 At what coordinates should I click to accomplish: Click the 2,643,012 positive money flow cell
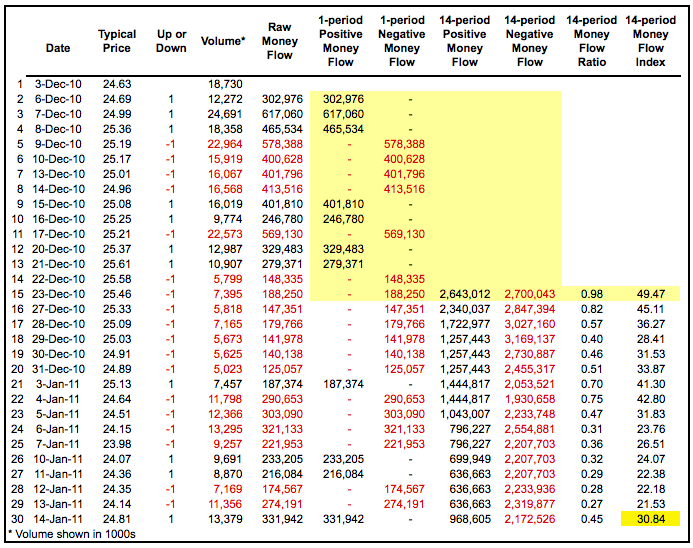pos(465,294)
